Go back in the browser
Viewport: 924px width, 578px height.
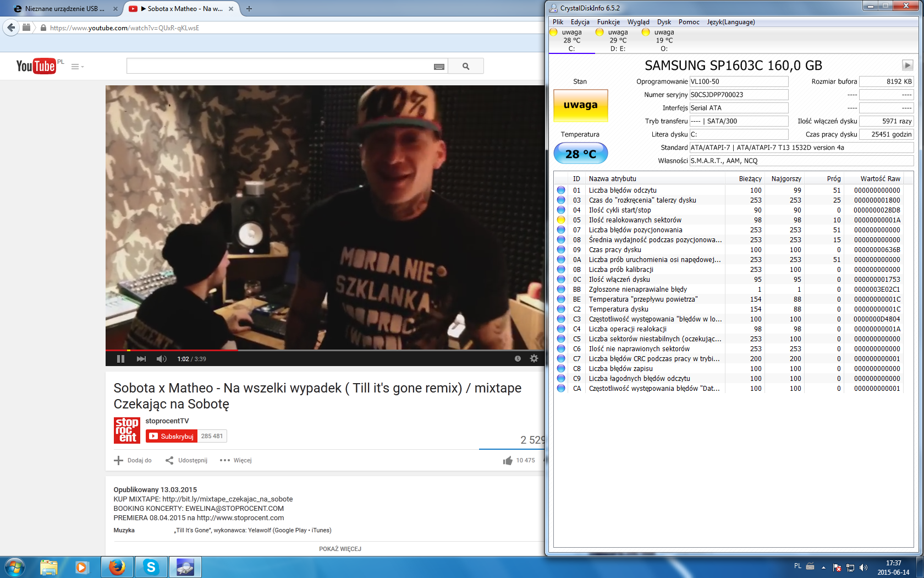coord(11,28)
